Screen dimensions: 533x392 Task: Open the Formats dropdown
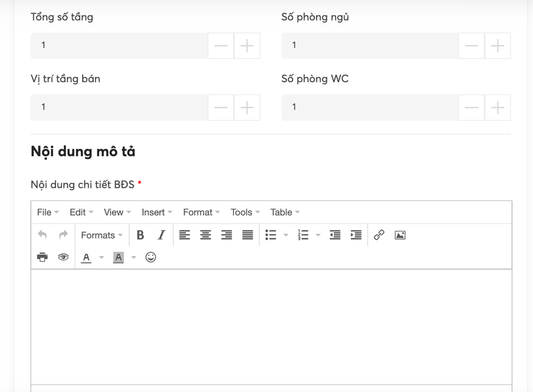[x=102, y=235]
